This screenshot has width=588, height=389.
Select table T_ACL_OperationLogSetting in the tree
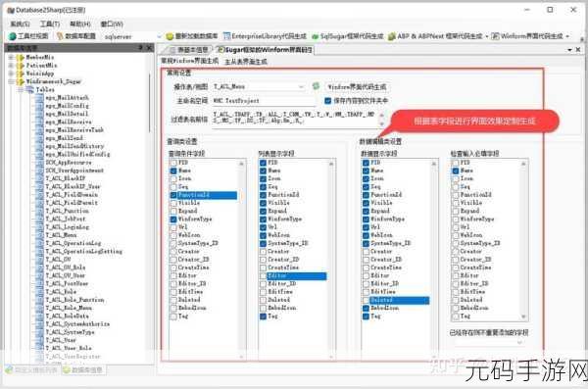click(x=84, y=251)
